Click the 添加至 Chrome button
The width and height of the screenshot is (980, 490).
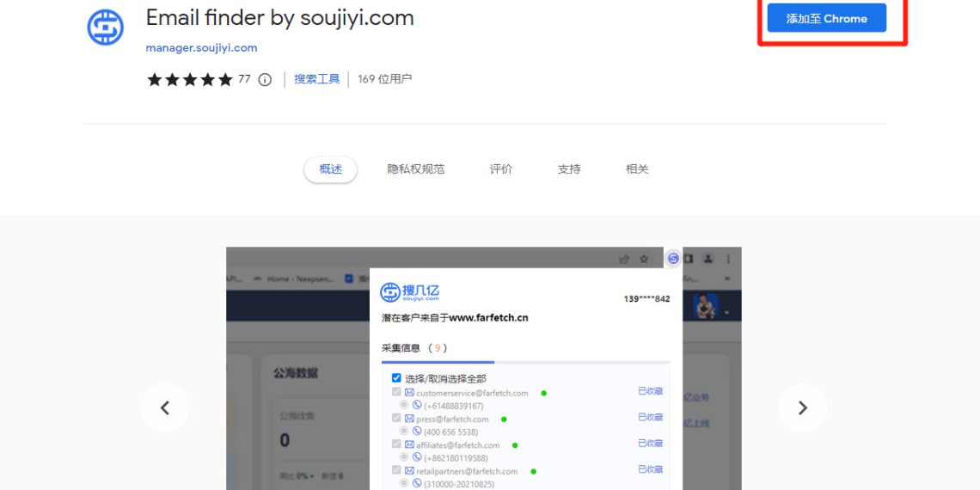tap(826, 18)
